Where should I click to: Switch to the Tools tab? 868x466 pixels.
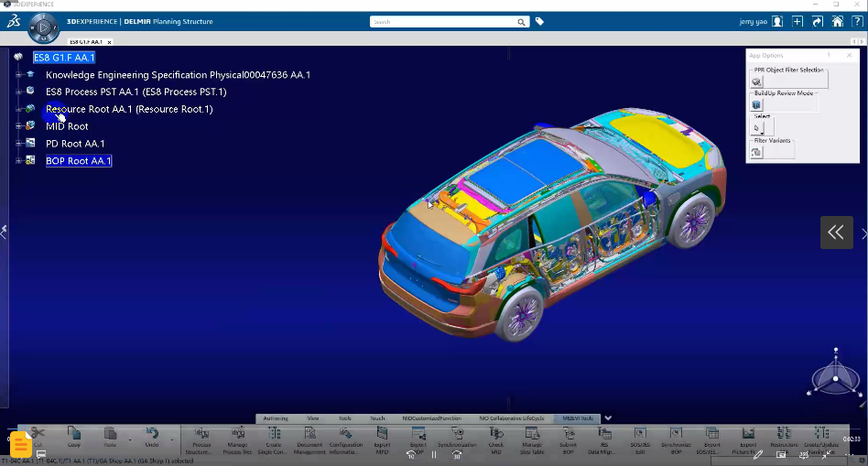[345, 418]
